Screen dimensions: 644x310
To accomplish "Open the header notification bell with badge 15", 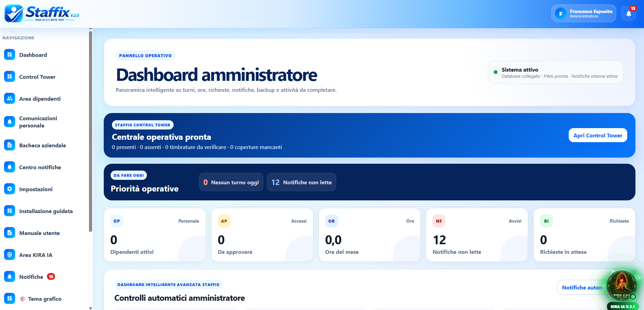I will pos(629,14).
